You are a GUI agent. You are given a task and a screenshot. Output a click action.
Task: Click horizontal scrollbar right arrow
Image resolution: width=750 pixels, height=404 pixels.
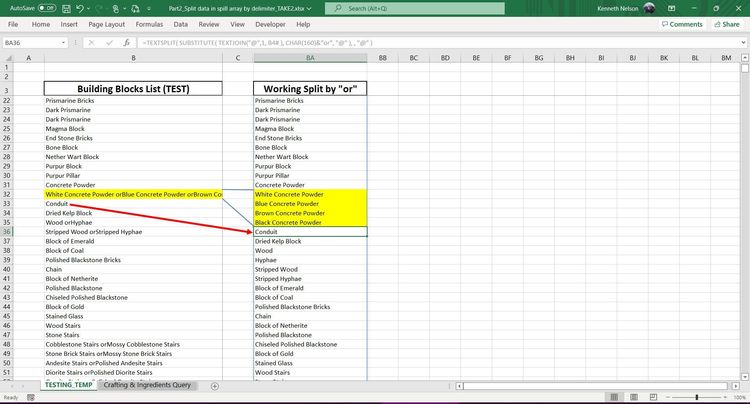pyautogui.click(x=736, y=386)
